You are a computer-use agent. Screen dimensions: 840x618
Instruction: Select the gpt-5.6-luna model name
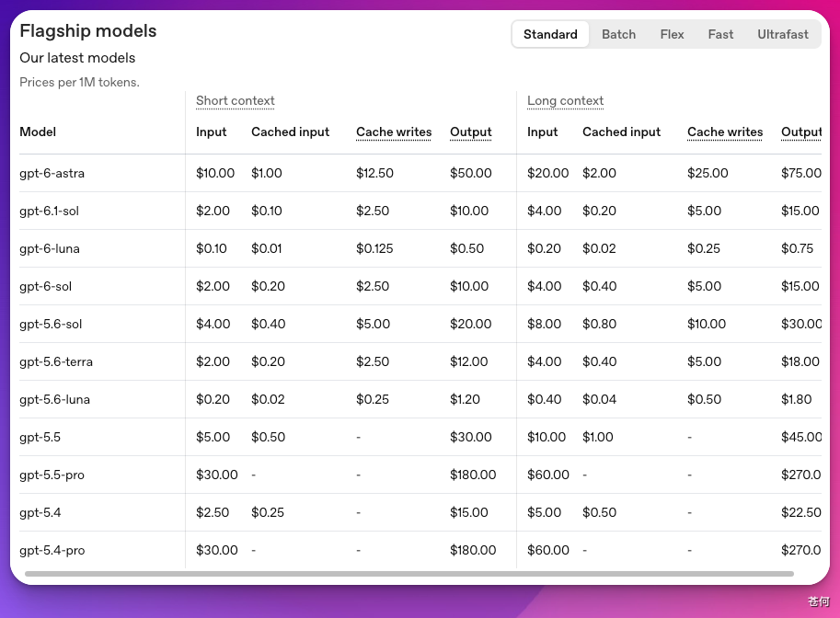coord(54,399)
